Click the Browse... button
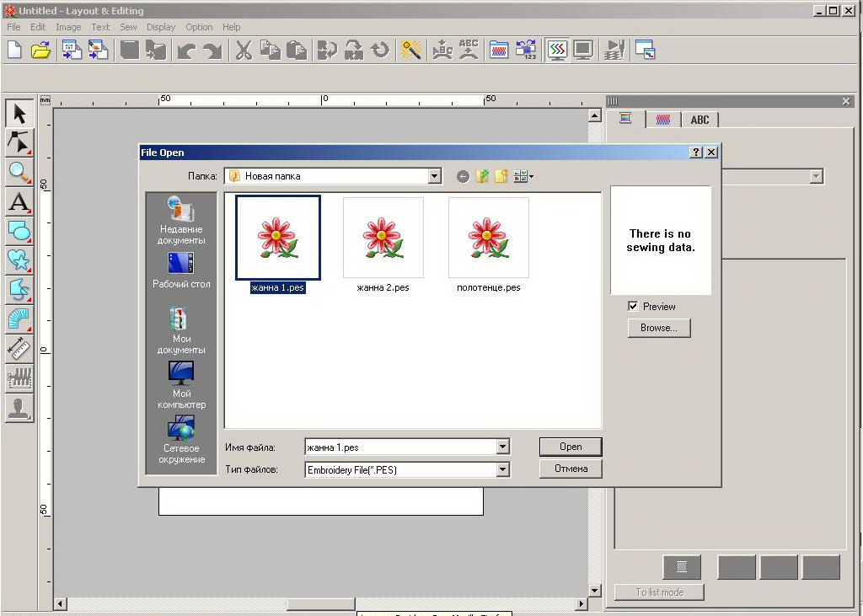 tap(658, 328)
